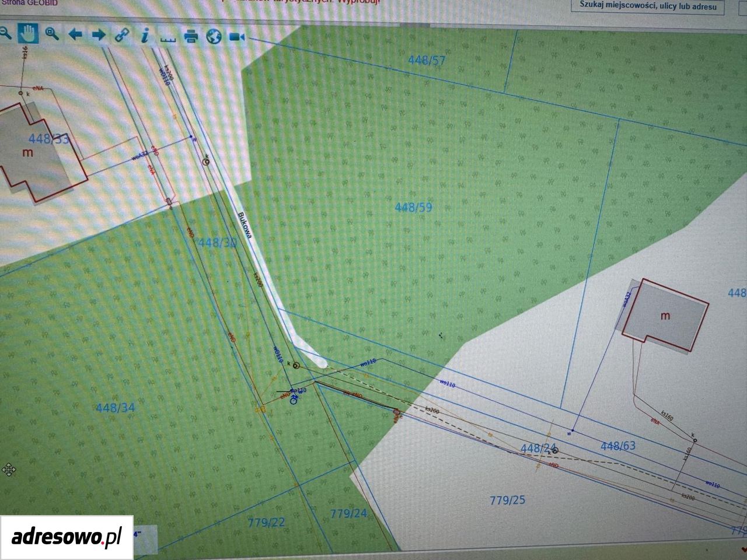Click the printer icon
This screenshot has height=560, width=747.
tap(191, 37)
